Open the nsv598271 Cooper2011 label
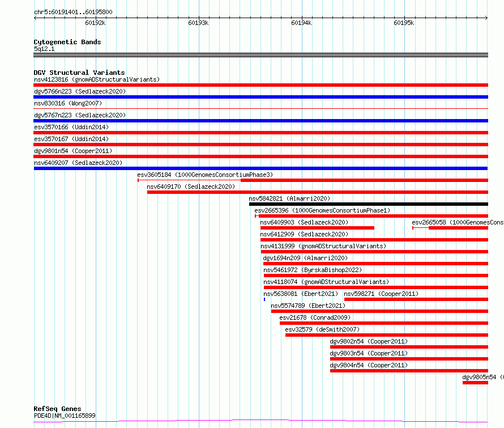This screenshot has width=504, height=428. pyautogui.click(x=381, y=294)
